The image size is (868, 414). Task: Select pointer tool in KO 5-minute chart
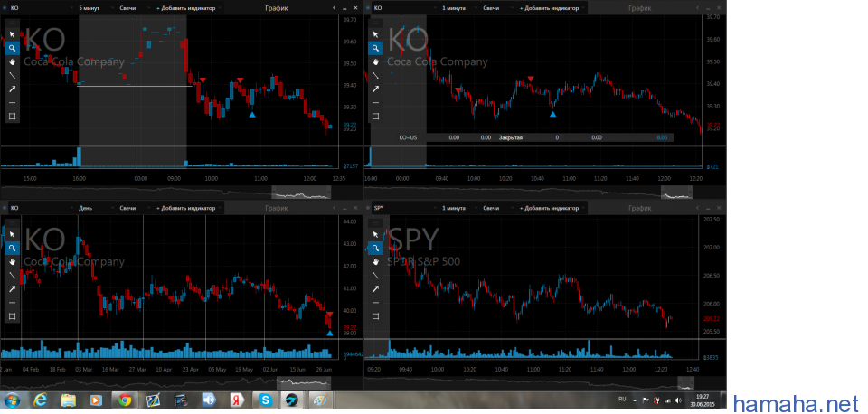coord(12,34)
